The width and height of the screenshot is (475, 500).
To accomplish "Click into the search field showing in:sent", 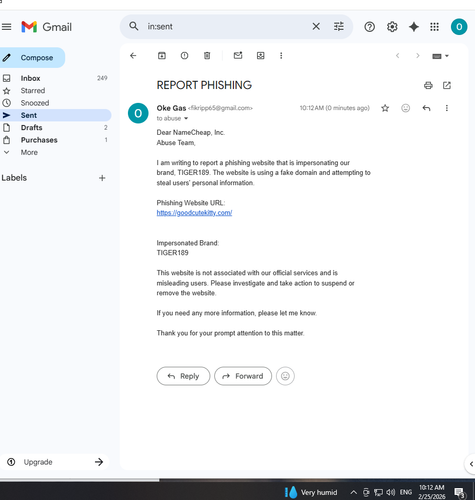I will (227, 26).
